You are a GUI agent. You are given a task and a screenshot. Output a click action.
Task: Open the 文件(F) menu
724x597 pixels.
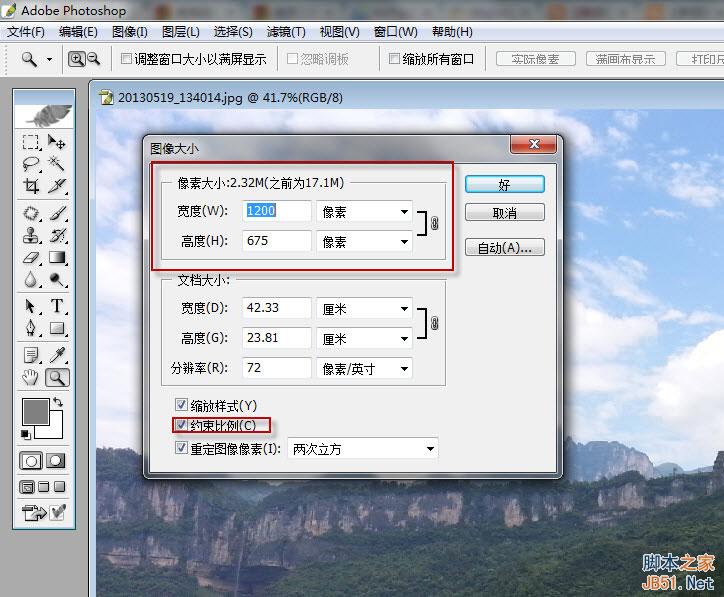click(26, 32)
